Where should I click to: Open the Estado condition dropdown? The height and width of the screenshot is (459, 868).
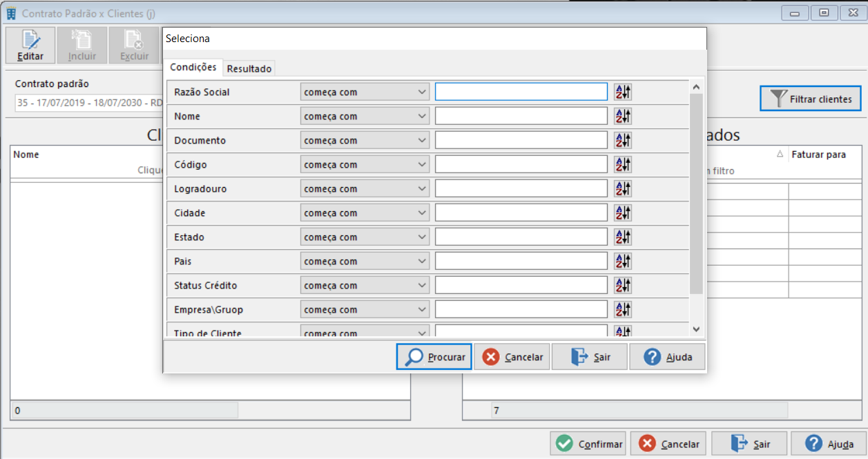[x=365, y=237]
